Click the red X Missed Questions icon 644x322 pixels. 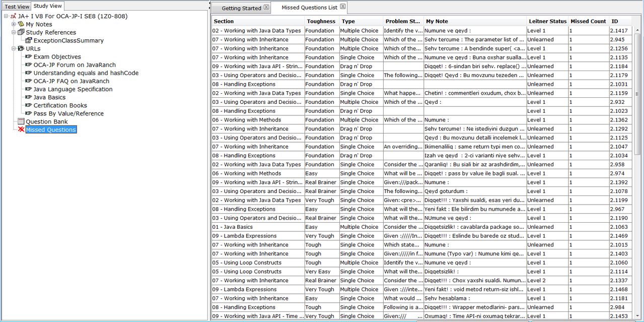click(21, 130)
